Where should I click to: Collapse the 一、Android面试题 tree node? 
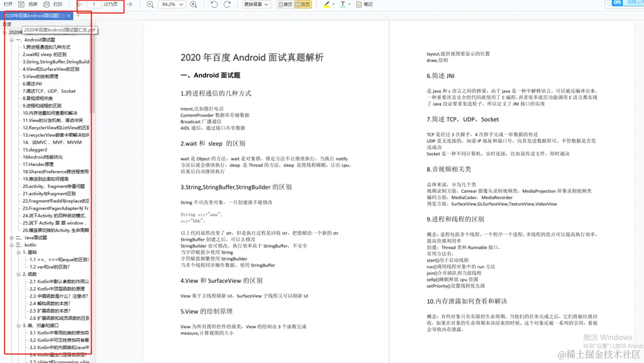pyautogui.click(x=11, y=40)
